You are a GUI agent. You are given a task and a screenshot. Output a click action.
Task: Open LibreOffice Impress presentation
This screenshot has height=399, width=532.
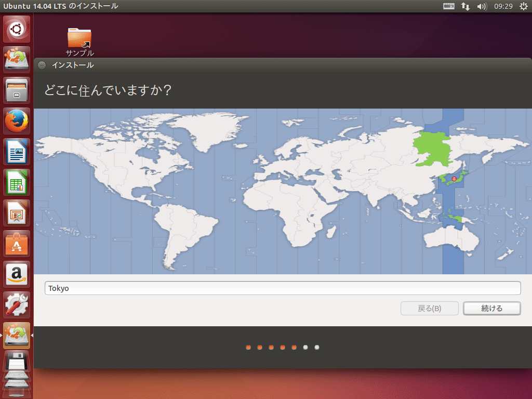point(16,213)
